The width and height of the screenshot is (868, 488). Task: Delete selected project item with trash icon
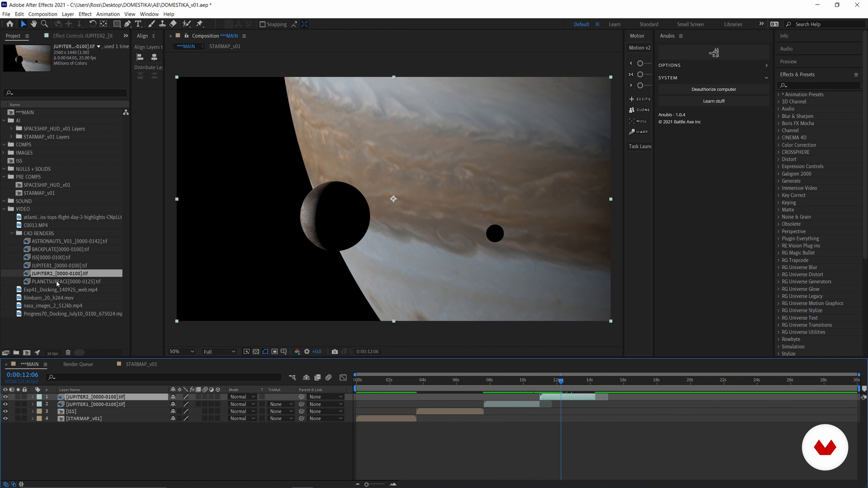(68, 353)
